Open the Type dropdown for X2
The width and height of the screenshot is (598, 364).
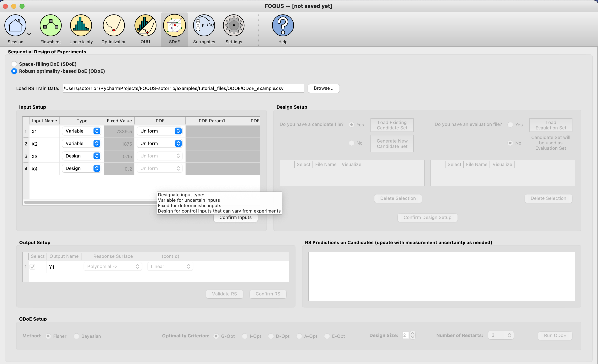[x=81, y=143]
